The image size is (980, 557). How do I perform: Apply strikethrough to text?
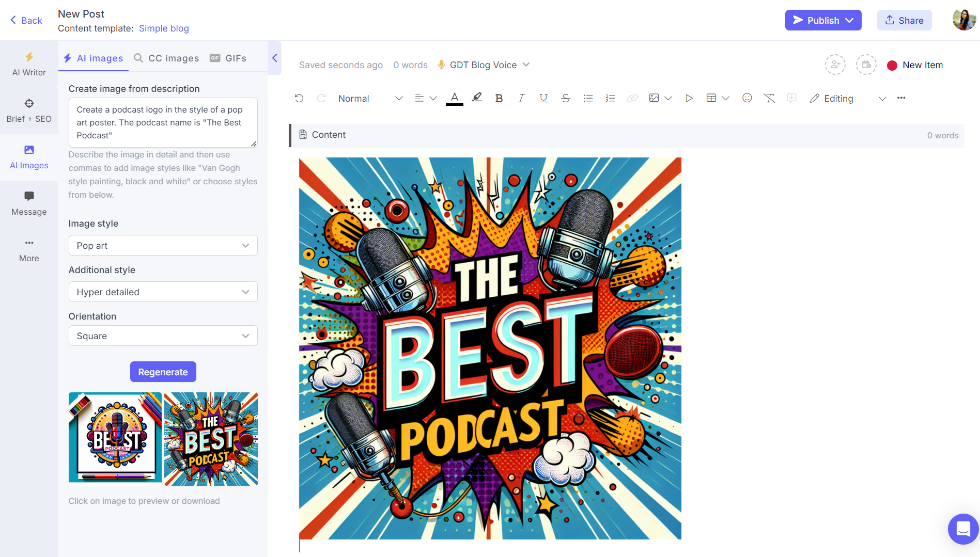point(566,98)
